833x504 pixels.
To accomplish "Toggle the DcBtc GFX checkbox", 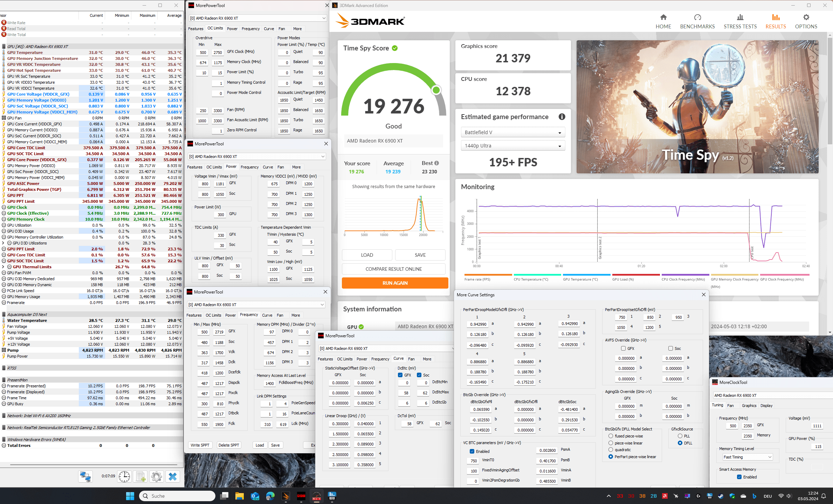I will (x=400, y=375).
